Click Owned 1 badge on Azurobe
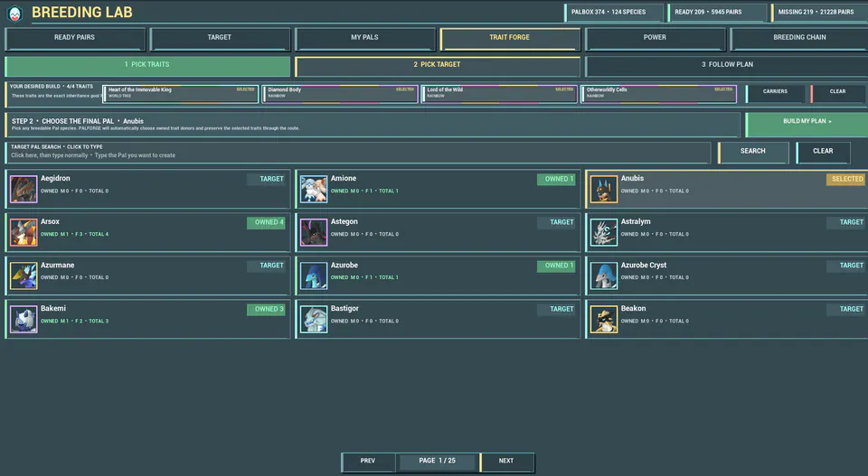 [556, 266]
